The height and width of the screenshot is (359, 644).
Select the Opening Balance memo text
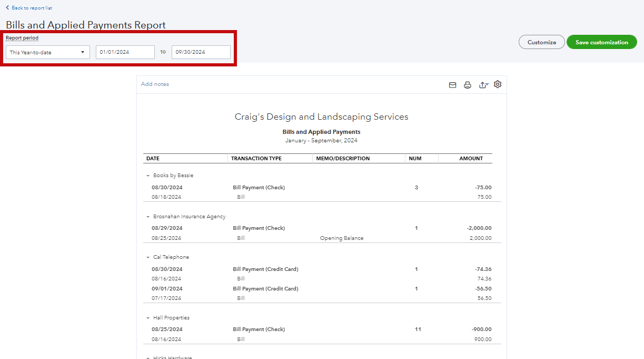(x=342, y=238)
